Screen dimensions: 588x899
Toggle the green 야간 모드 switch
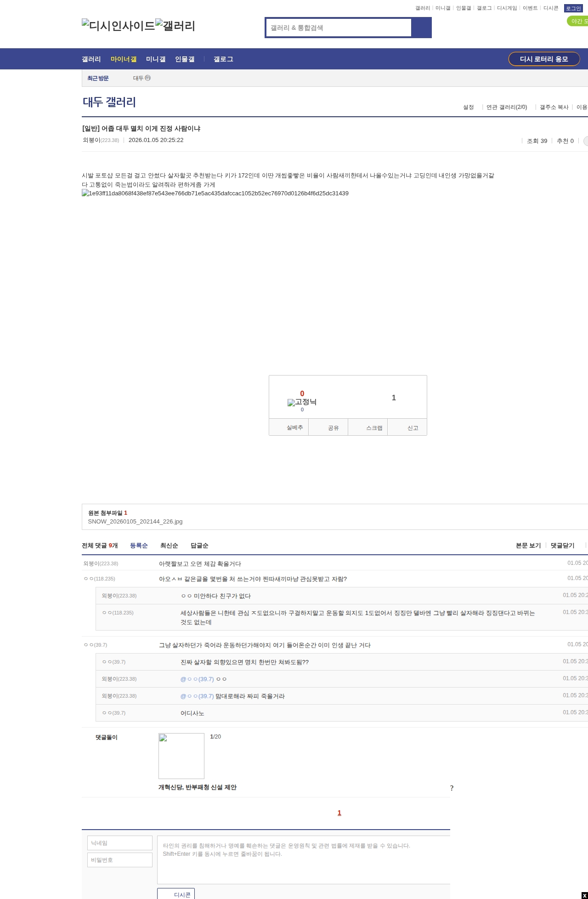click(578, 21)
